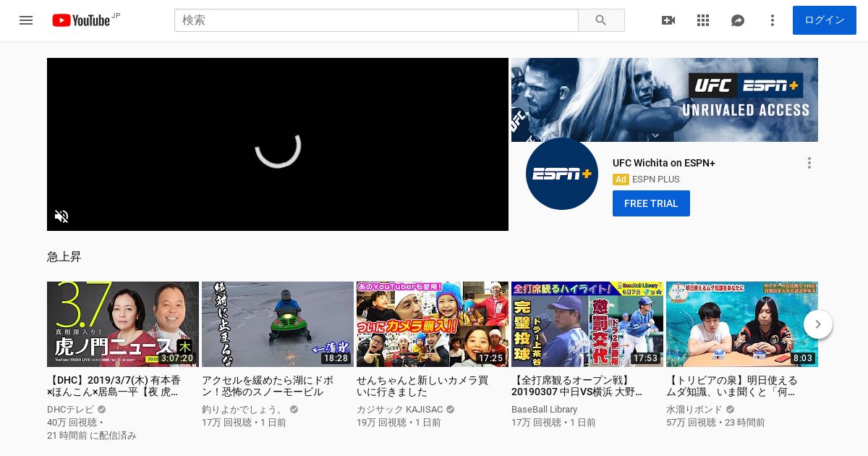Click the 18:28 duration badge

[336, 358]
